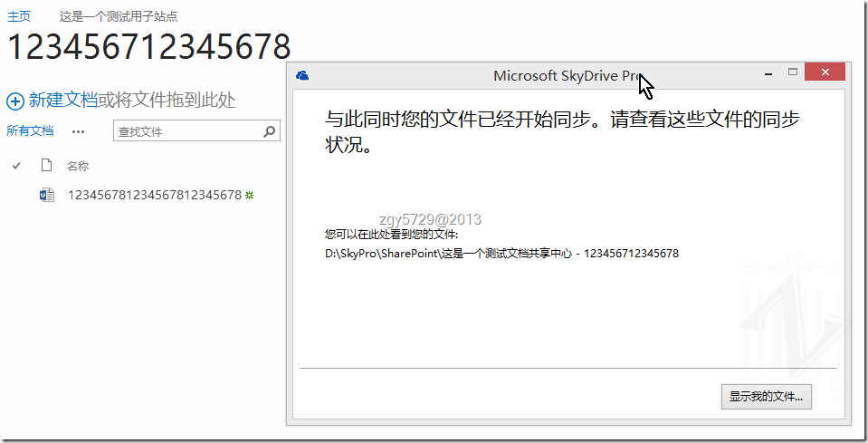Click the magnifier search icon
Viewport: 868px width, 443px height.
pyautogui.click(x=270, y=131)
